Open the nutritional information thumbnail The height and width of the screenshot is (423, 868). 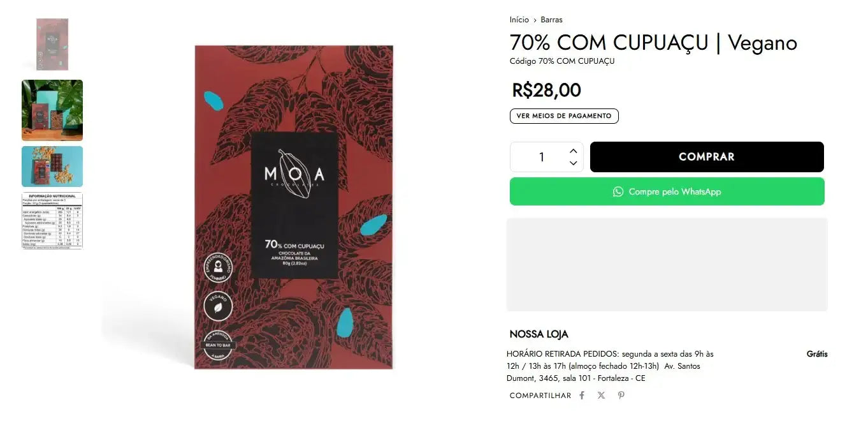coord(52,221)
